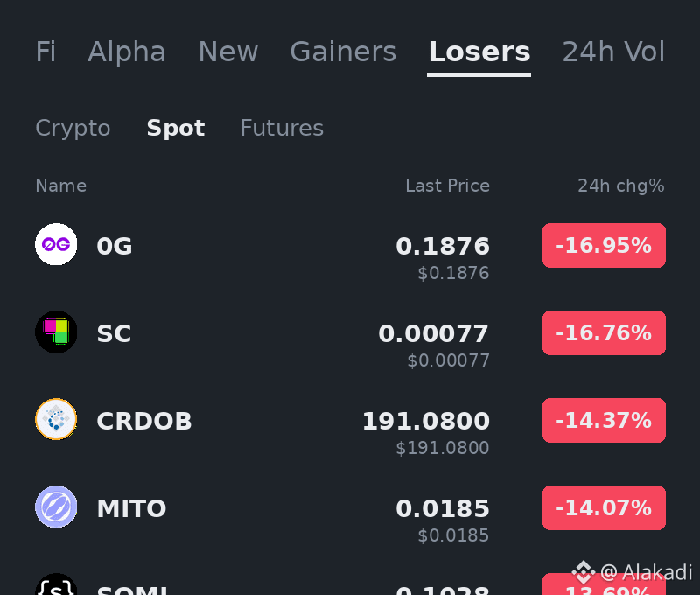Screen dimensions: 700x595
Task: Click the Binance watermark diamond logo
Action: tap(583, 572)
